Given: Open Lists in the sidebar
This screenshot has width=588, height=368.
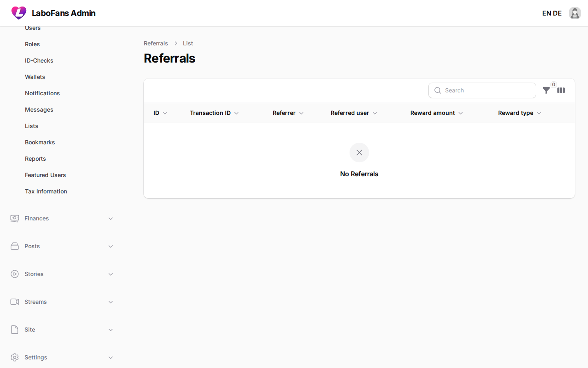Looking at the screenshot, I should pyautogui.click(x=31, y=126).
